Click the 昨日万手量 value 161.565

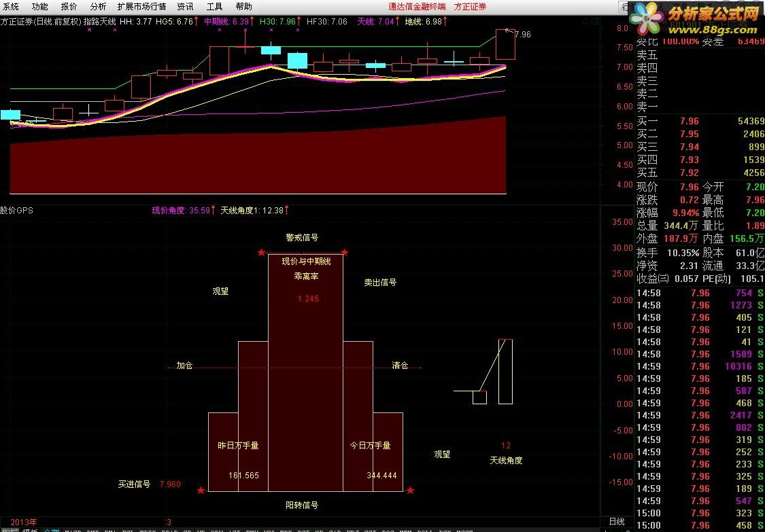(x=243, y=476)
